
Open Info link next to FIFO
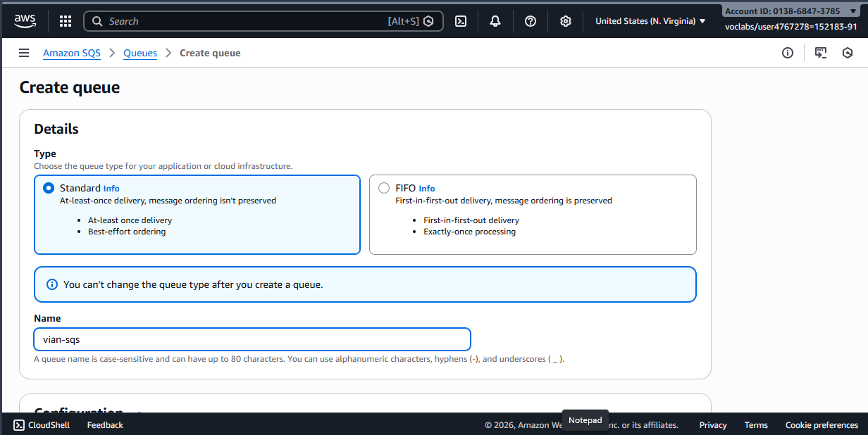point(427,189)
